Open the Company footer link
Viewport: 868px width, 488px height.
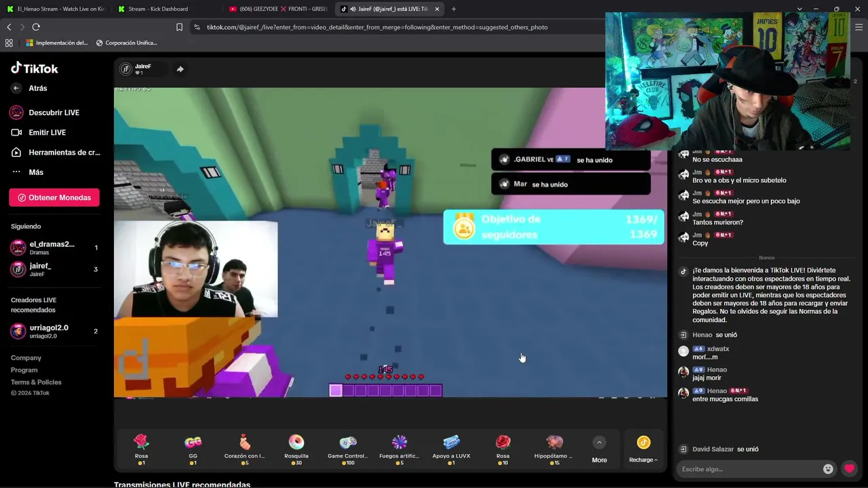click(x=26, y=358)
